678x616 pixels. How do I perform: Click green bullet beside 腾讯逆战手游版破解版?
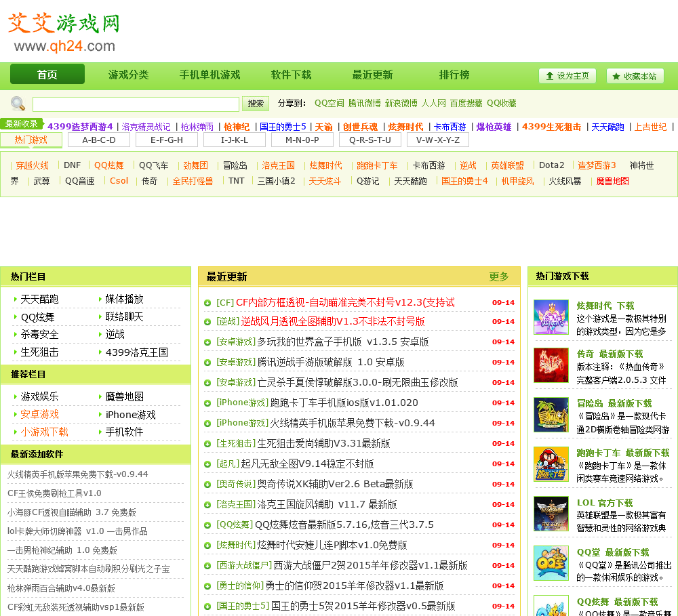pos(207,363)
